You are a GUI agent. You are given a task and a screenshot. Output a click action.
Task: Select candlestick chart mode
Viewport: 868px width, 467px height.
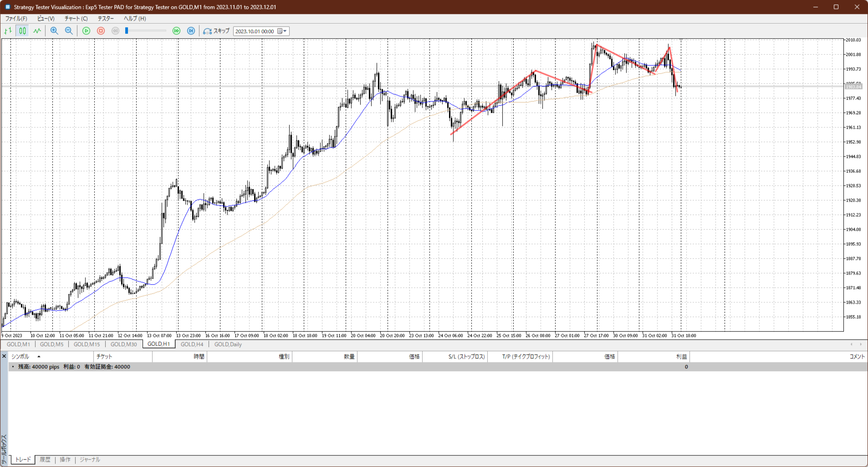click(22, 31)
